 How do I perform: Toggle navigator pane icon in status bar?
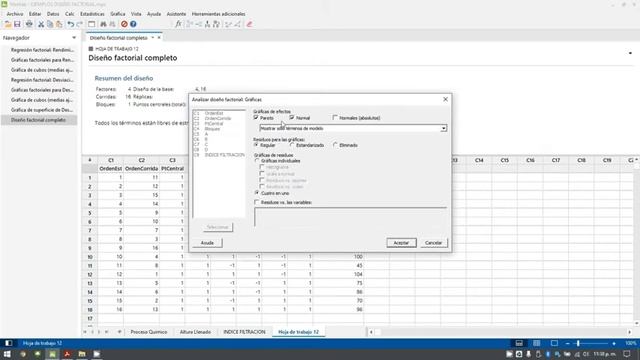tap(8, 343)
